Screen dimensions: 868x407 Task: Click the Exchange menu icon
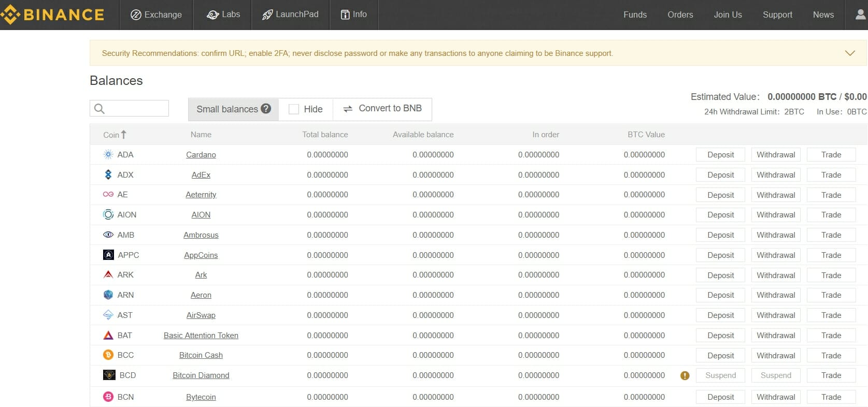coord(136,14)
